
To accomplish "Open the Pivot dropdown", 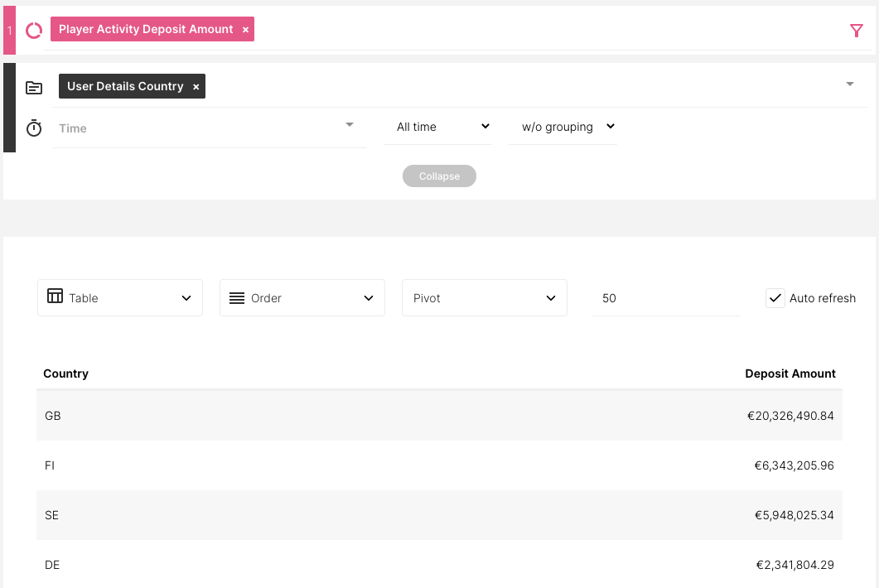I will click(485, 297).
